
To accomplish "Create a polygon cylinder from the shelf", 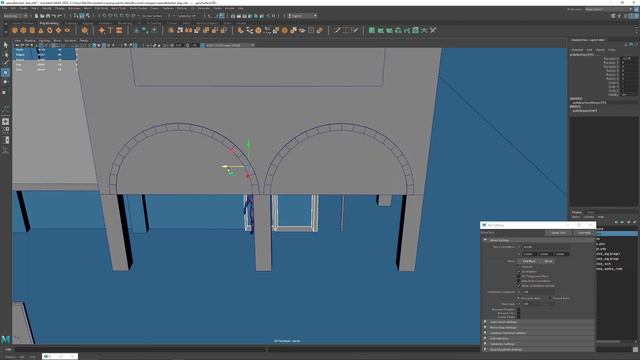I will coord(32,30).
